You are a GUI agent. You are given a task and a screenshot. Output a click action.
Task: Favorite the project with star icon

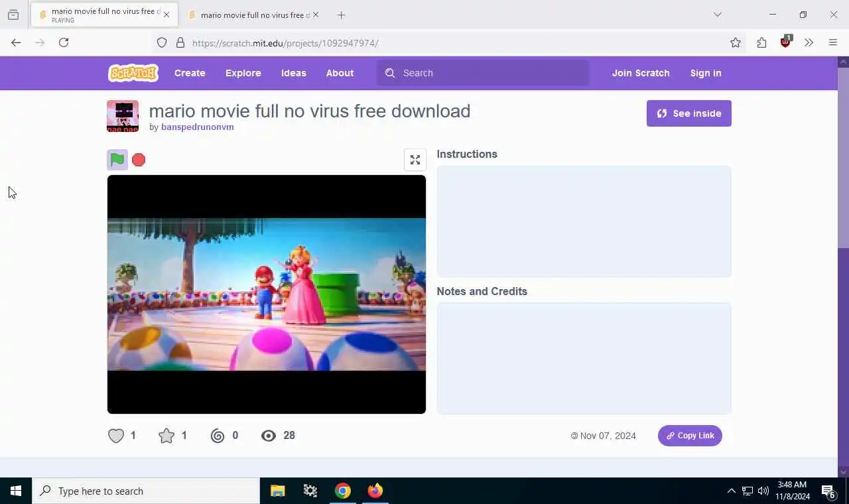coord(166,436)
